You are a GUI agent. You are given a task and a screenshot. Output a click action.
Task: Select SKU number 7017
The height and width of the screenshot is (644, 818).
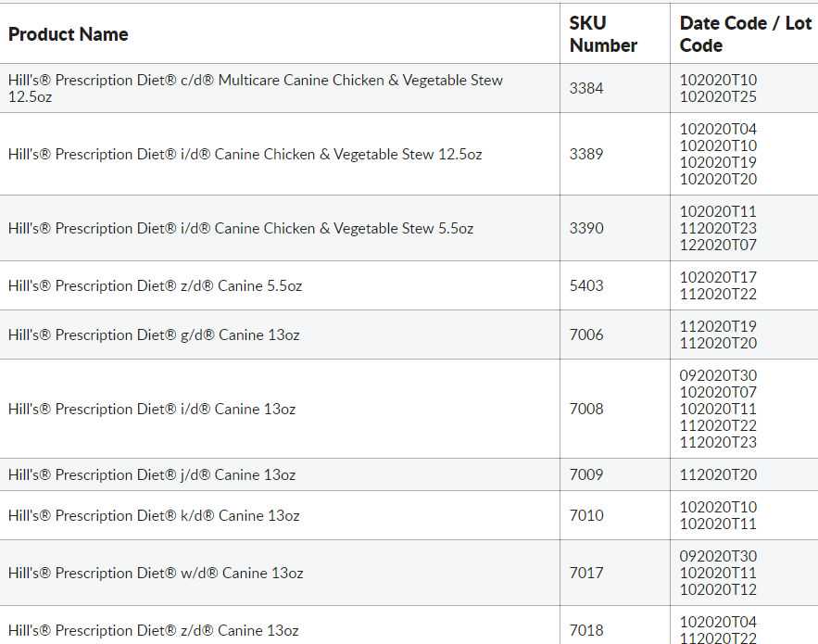coord(586,573)
